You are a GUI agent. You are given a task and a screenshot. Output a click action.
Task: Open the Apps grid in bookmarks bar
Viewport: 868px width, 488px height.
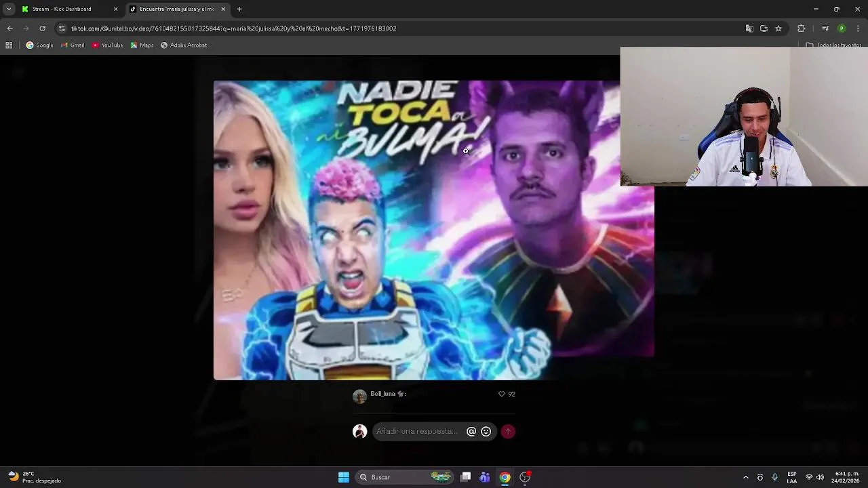(9, 45)
